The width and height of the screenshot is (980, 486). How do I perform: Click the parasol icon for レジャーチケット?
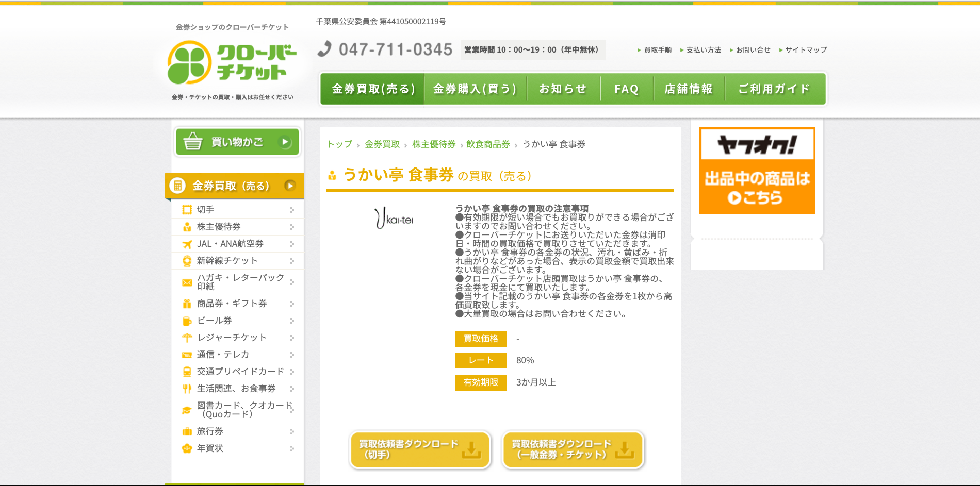(187, 338)
